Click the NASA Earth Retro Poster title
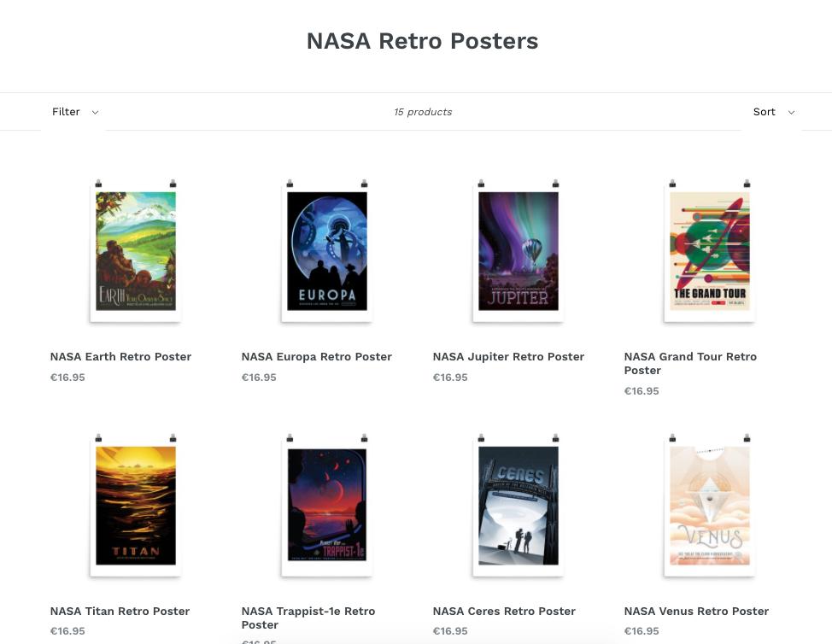Image resolution: width=832 pixels, height=644 pixels. point(121,356)
